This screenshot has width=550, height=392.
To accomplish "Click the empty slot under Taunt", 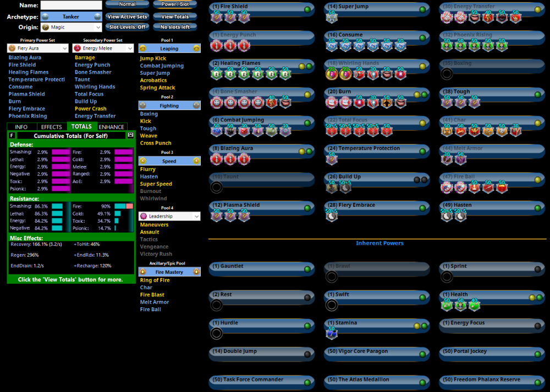I will click(x=217, y=187).
